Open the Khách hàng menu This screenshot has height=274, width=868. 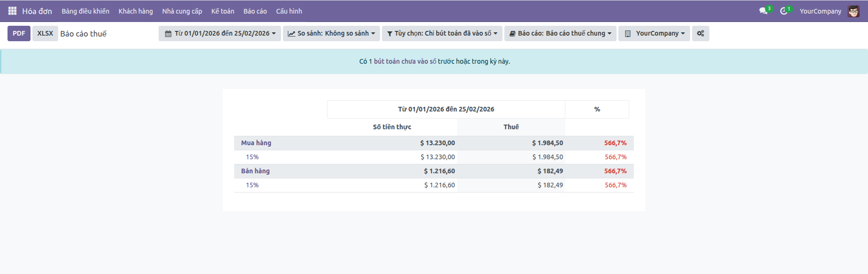[136, 11]
